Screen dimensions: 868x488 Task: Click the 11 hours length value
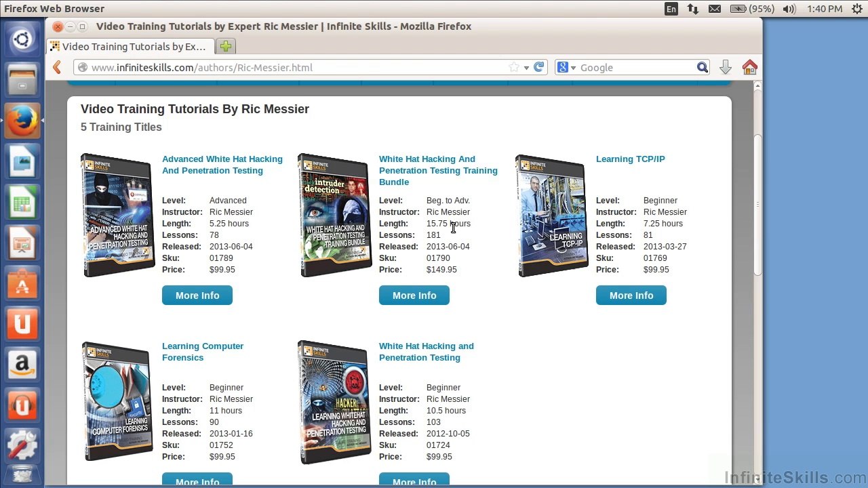pyautogui.click(x=226, y=411)
